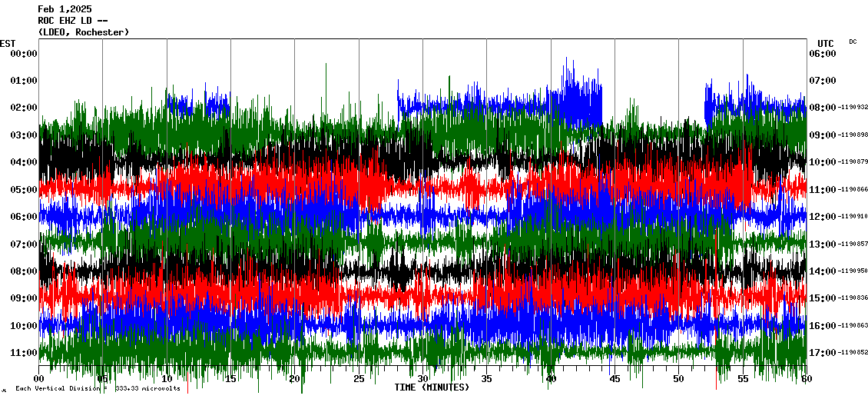Click the 'TIME (MINUTES)' axis title

[x=432, y=387]
